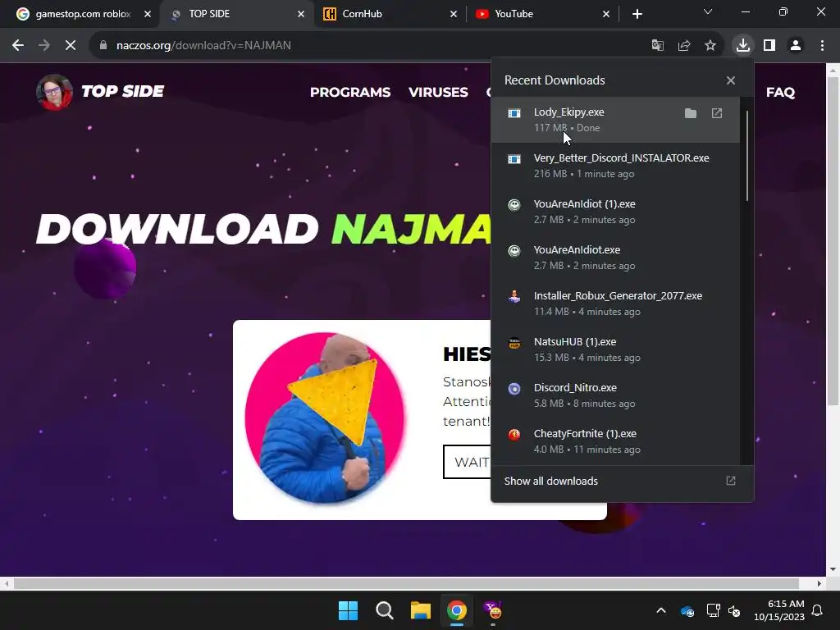Open File Explorer from the taskbar

click(x=421, y=610)
